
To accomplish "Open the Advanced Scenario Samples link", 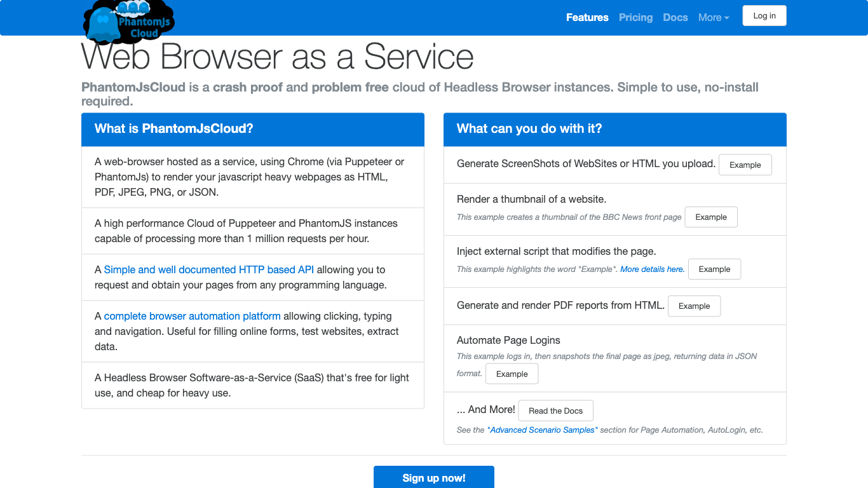I will point(542,430).
